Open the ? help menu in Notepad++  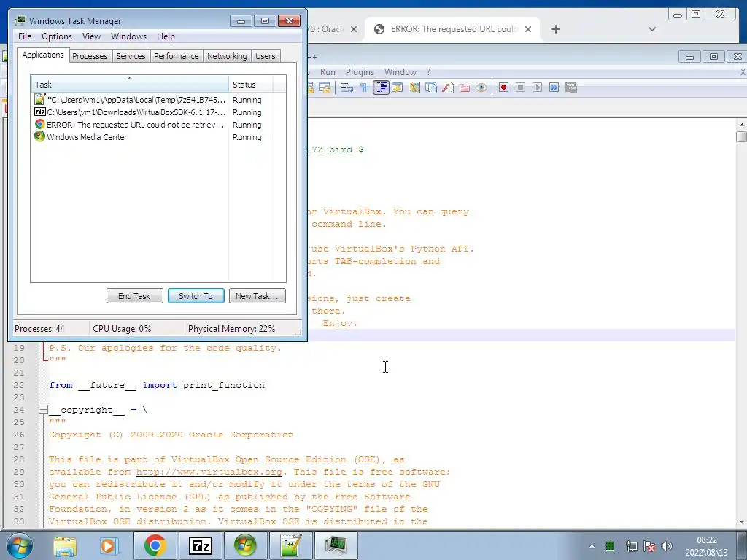[x=428, y=72]
